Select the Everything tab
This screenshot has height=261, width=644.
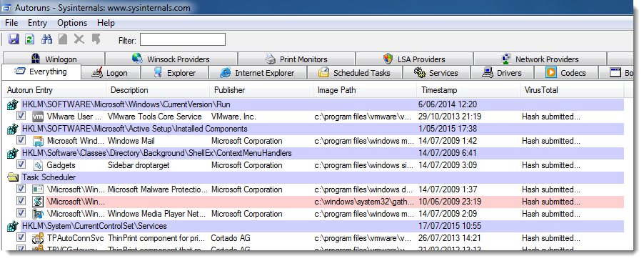point(41,72)
